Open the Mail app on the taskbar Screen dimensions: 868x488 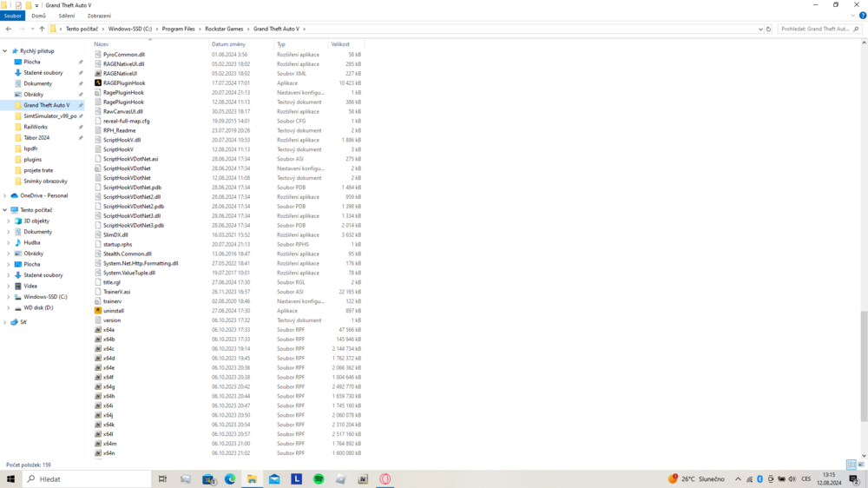click(x=274, y=479)
